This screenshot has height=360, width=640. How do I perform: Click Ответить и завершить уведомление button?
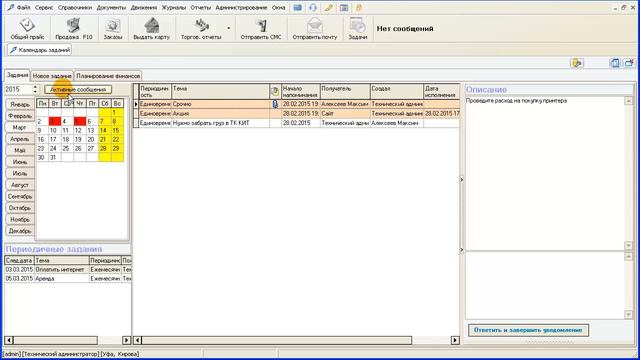528,330
